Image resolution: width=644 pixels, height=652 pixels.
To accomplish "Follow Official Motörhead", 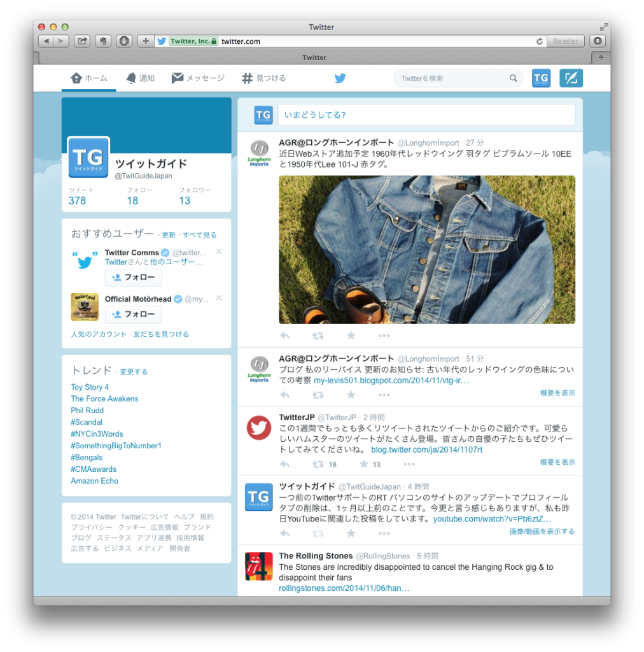I will (x=133, y=315).
